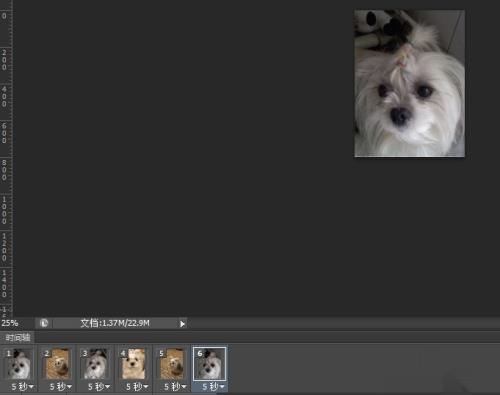The image size is (500, 395).
Task: Switch to the 时间轴 timeline tab
Action: (x=18, y=338)
